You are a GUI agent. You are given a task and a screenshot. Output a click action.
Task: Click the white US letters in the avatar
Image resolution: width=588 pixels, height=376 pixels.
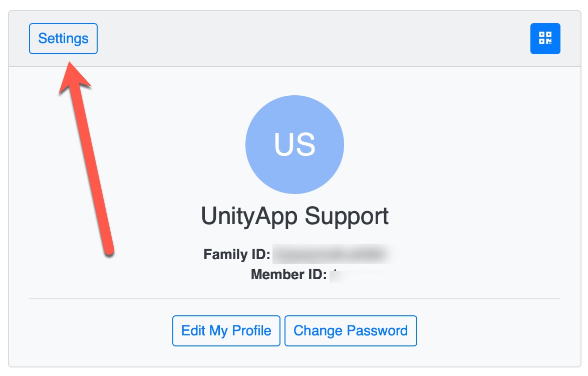[295, 144]
